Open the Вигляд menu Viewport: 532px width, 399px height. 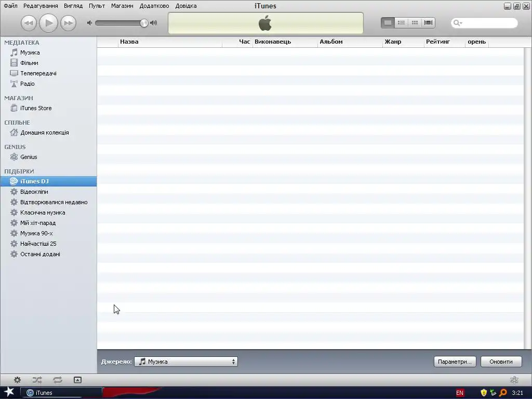coord(73,6)
